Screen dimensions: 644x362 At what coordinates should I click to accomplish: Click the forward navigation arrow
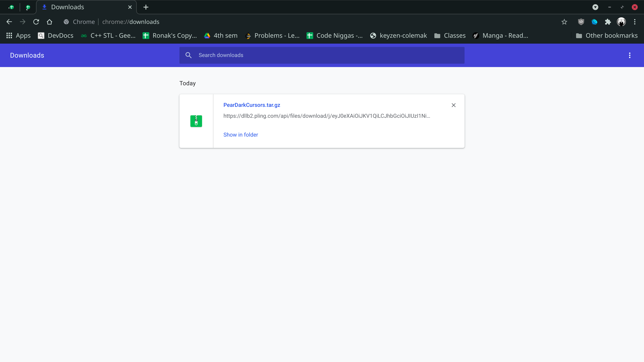click(22, 22)
